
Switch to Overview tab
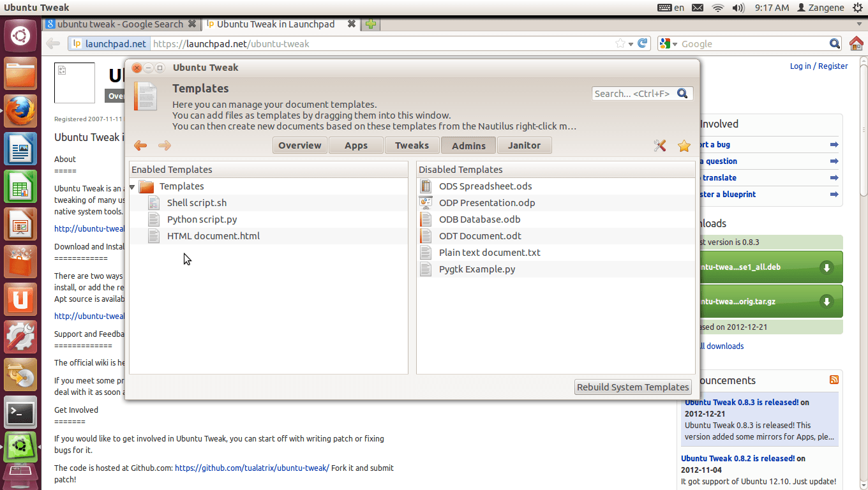pyautogui.click(x=300, y=145)
